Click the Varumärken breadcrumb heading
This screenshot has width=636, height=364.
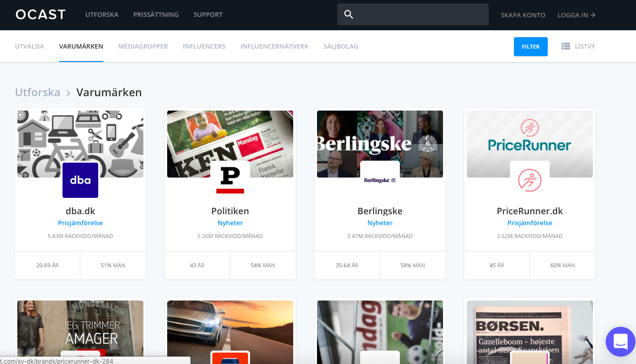click(x=109, y=92)
